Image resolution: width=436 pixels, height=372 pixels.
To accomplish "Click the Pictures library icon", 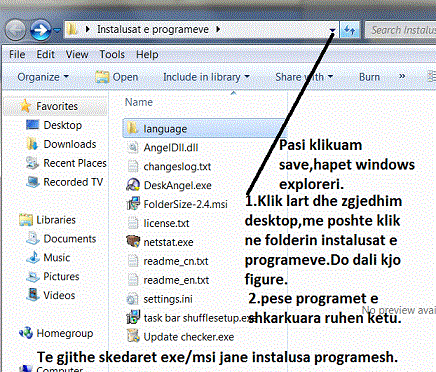I will point(33,276).
